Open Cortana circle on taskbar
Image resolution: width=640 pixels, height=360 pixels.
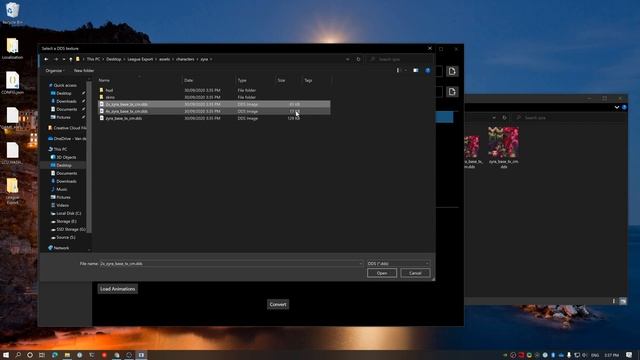point(30,355)
